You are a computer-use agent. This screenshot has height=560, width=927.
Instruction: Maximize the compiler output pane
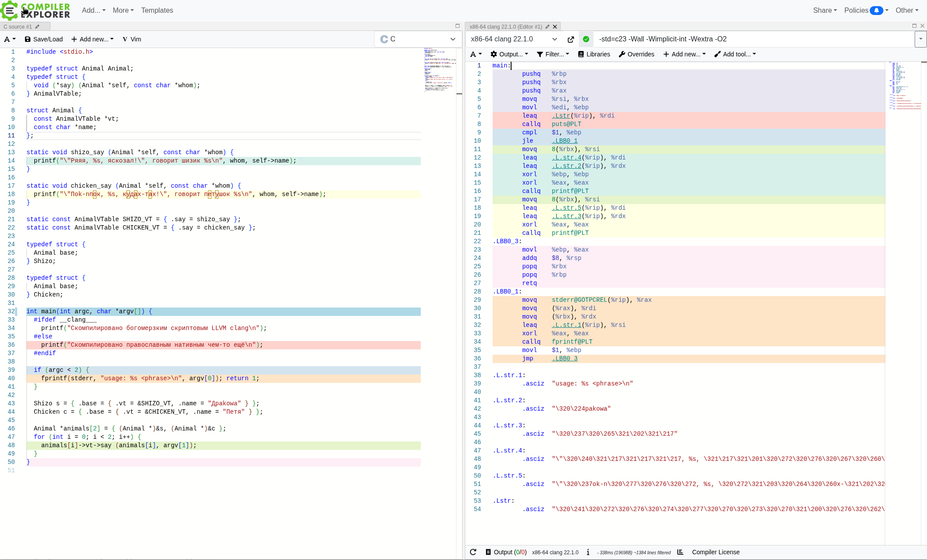click(914, 26)
